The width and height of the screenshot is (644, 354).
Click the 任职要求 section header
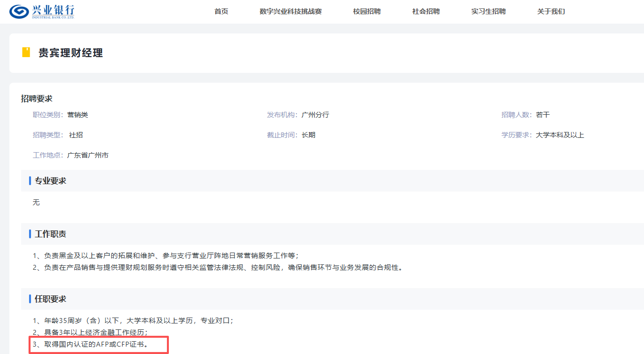pos(50,299)
